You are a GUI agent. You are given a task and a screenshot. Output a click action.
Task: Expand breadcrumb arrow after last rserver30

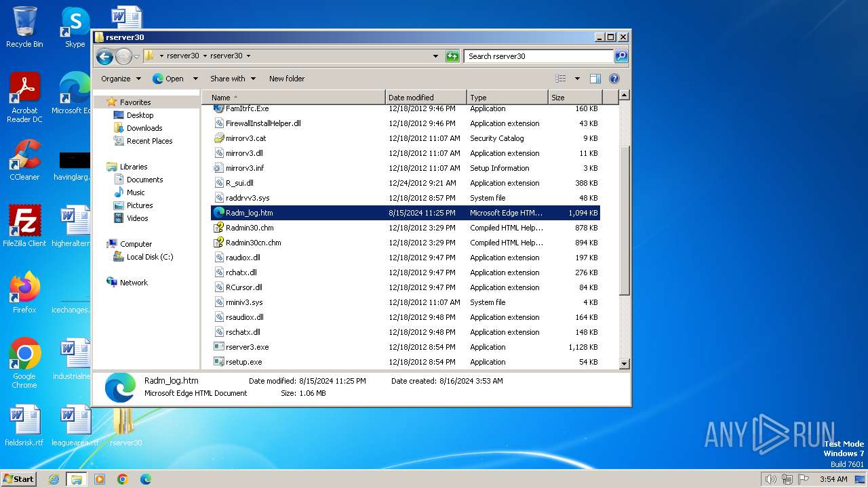coord(248,56)
